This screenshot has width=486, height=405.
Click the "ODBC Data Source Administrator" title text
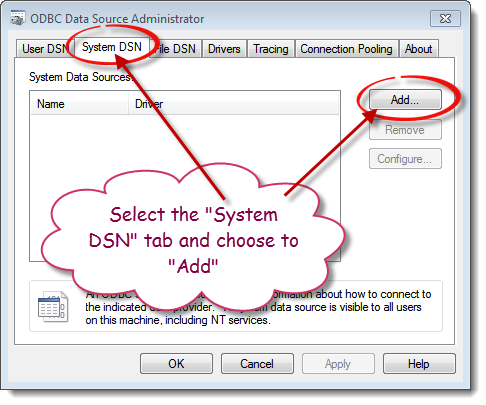point(117,19)
